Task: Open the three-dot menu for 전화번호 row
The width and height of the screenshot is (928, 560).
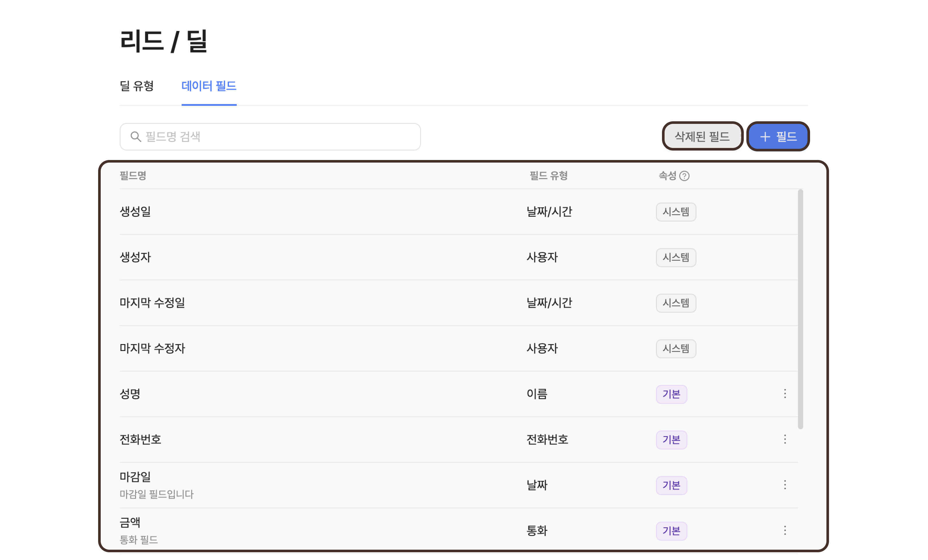Action: point(785,439)
